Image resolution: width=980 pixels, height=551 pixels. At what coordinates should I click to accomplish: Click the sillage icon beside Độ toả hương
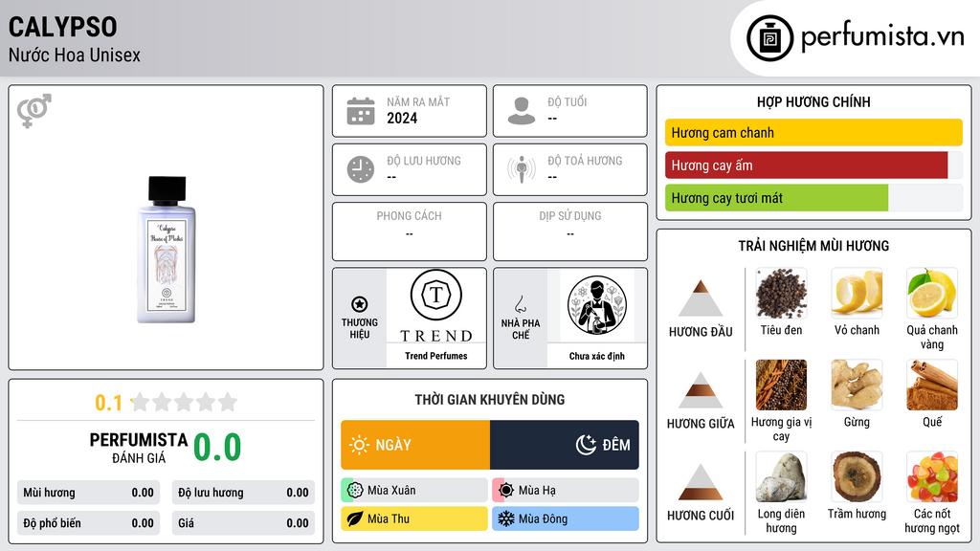(522, 169)
